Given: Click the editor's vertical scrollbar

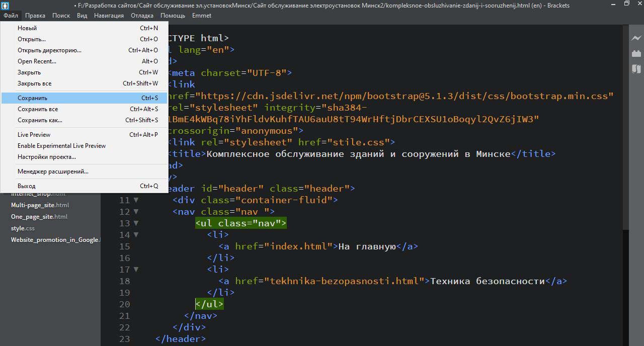Looking at the screenshot, I should click(x=625, y=126).
